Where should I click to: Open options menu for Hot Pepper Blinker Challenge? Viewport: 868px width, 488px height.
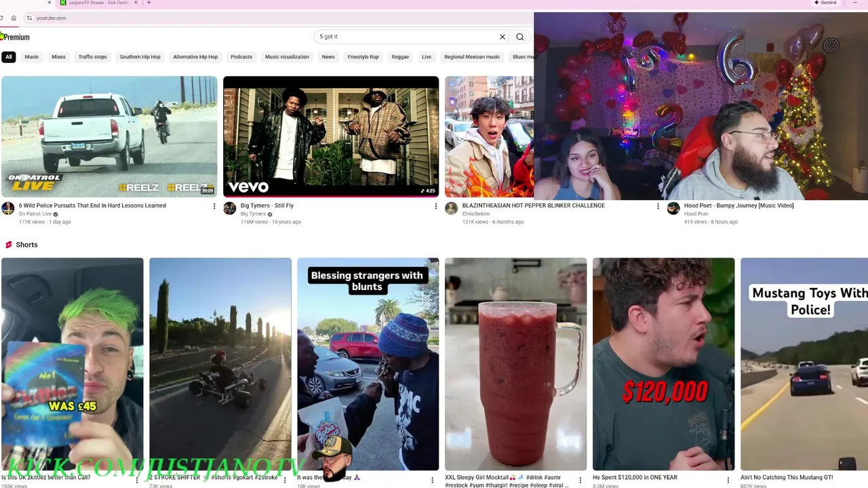click(x=658, y=206)
